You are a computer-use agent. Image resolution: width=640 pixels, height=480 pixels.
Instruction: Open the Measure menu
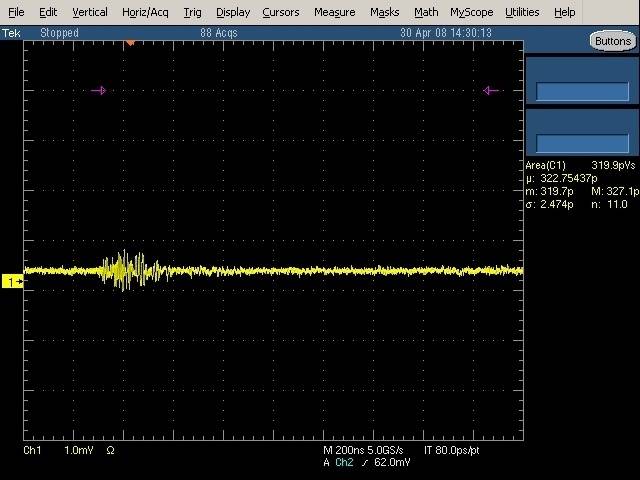[334, 12]
